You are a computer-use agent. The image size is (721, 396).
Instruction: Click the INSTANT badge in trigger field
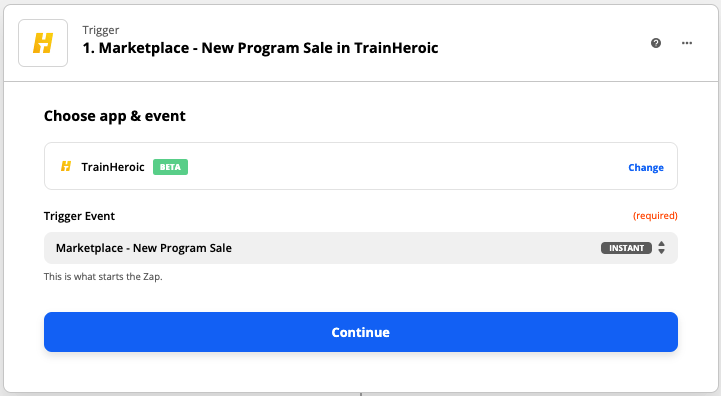[626, 248]
